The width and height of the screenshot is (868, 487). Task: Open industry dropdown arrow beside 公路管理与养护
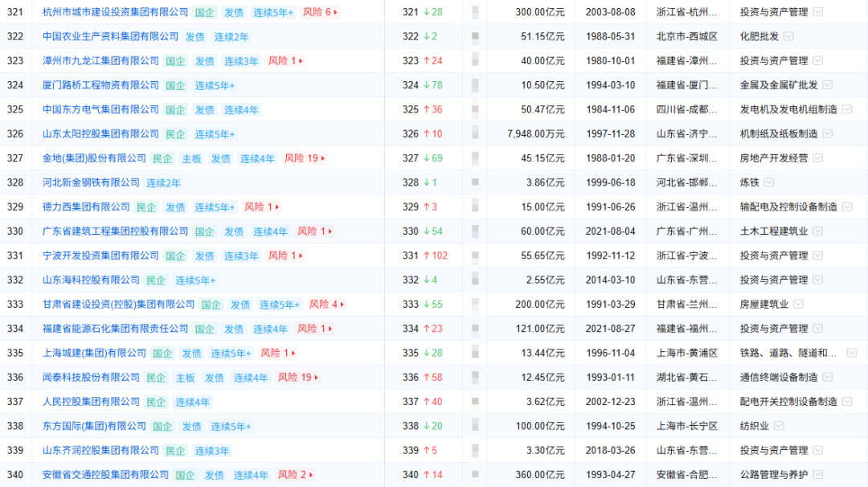click(x=817, y=475)
